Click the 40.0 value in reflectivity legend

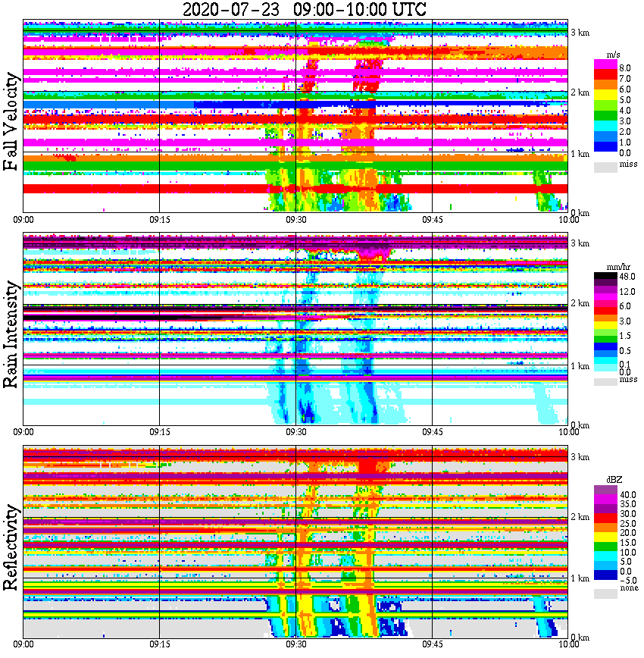click(628, 495)
